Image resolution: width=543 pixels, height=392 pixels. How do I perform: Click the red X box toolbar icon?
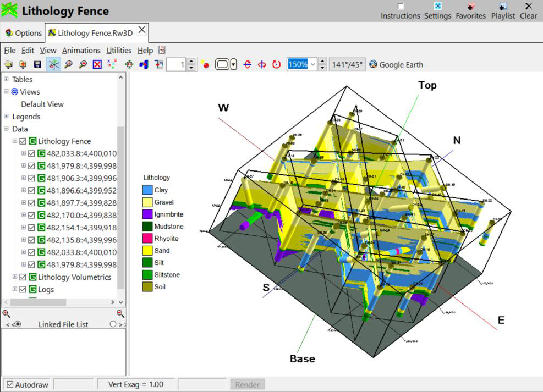tap(97, 64)
